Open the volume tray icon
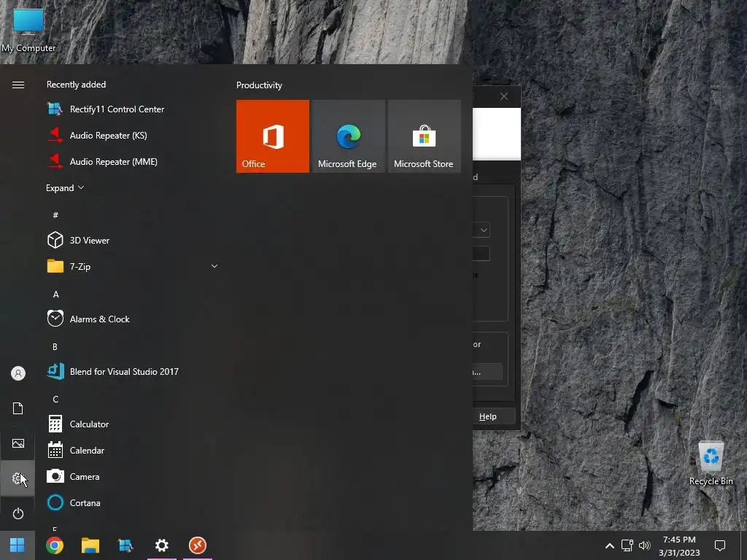This screenshot has height=560, width=747. [x=645, y=545]
